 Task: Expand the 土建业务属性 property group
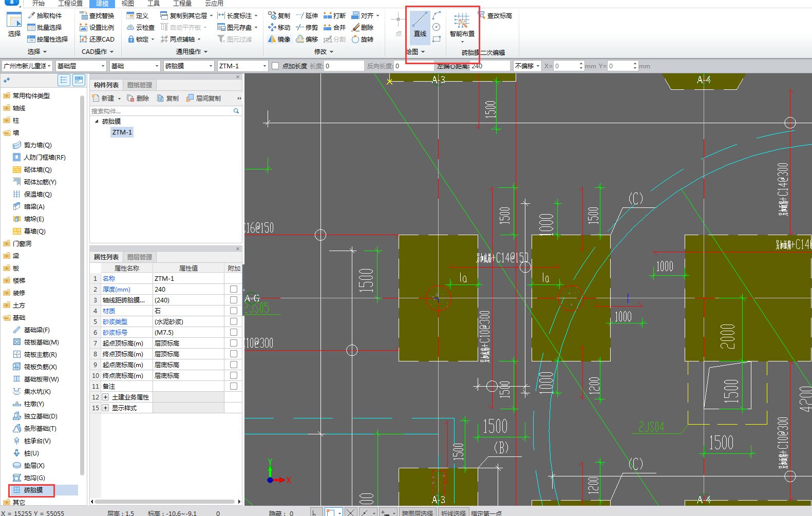click(105, 397)
